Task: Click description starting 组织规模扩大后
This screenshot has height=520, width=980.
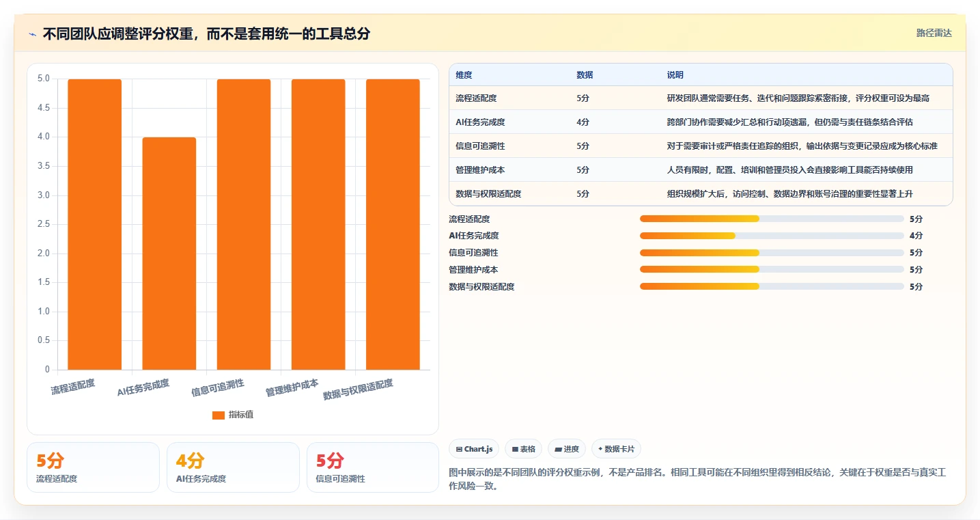Action: pyautogui.click(x=790, y=194)
